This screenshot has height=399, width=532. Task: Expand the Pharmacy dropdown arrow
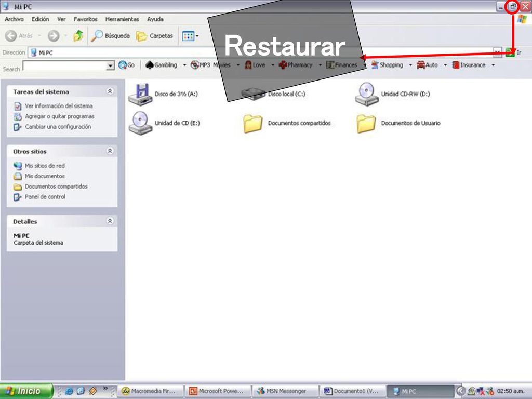click(320, 65)
